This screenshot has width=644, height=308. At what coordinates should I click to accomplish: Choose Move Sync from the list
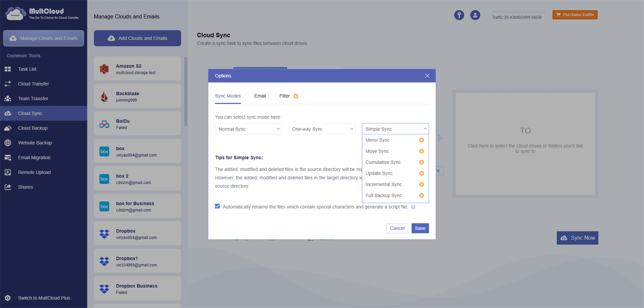click(x=395, y=151)
